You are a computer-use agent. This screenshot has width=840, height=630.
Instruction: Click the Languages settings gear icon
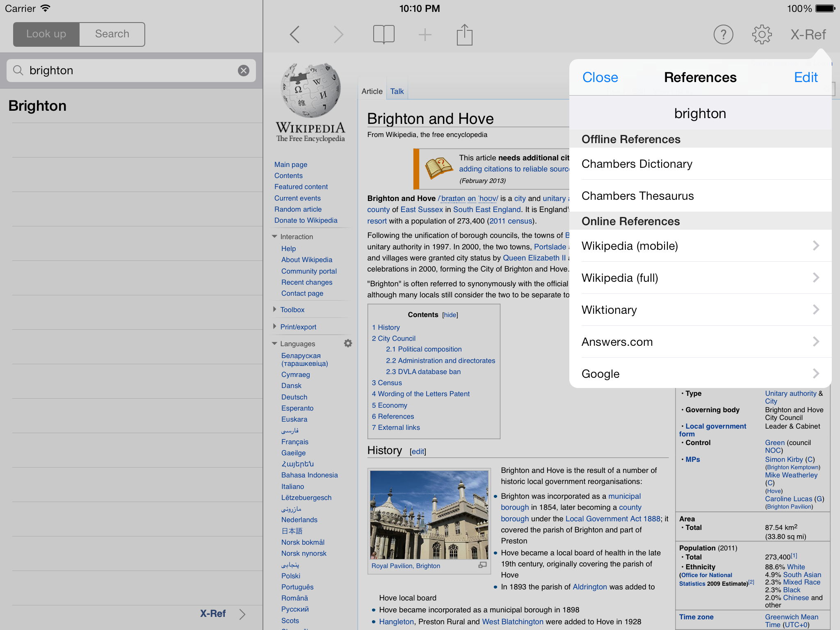tap(348, 343)
